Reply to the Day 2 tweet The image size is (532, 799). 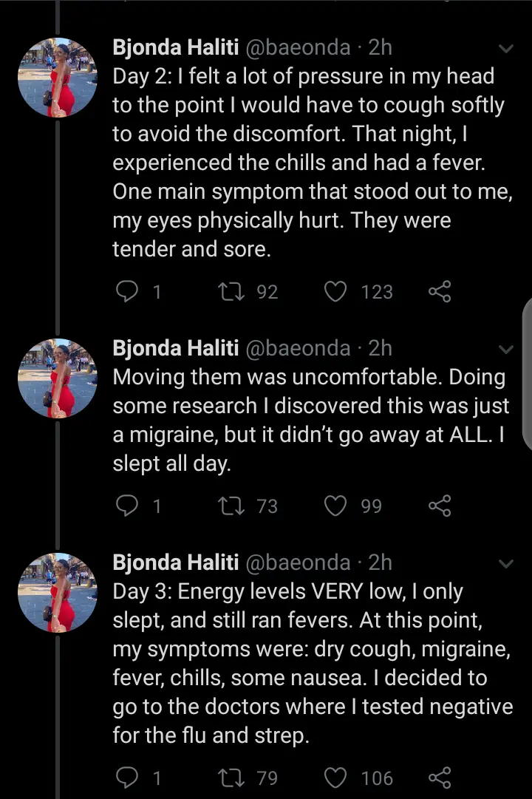[x=127, y=291]
